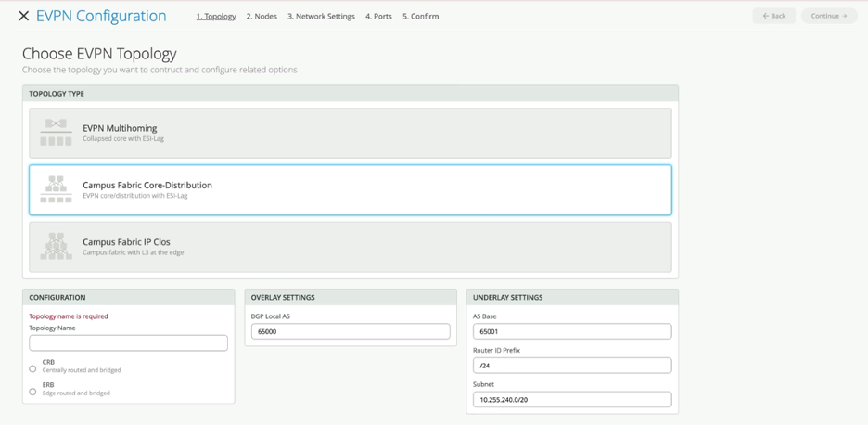
Task: Select the CRB radio button
Action: 32,368
